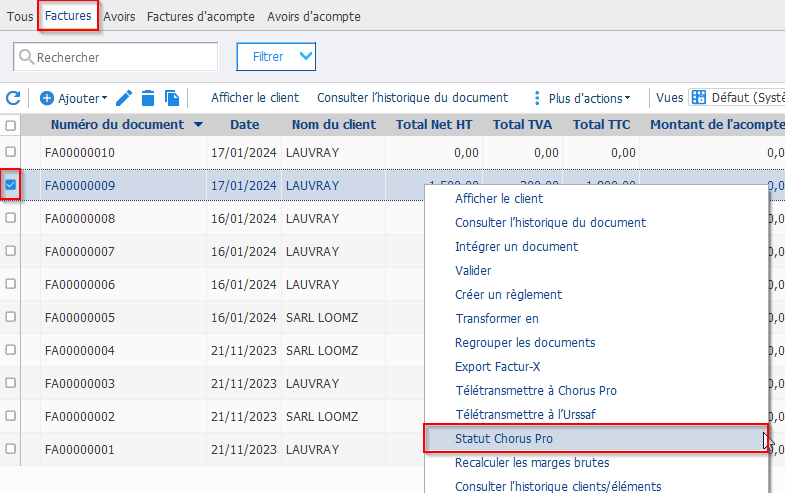Check the box for FA00000008
Image resolution: width=785 pixels, height=493 pixels.
point(10,218)
